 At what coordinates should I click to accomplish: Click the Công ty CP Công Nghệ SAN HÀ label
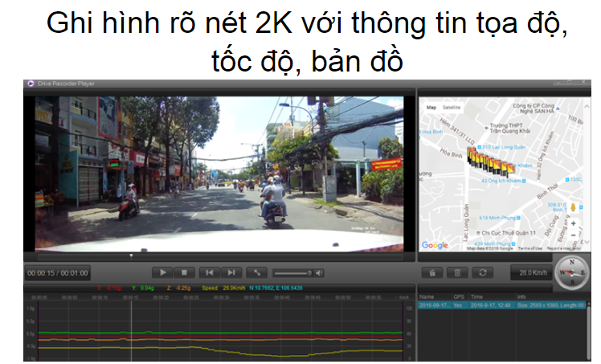click(534, 108)
